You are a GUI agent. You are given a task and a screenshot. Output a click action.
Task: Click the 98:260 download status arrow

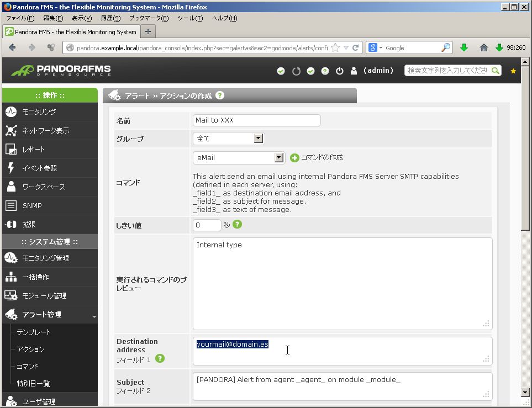click(x=499, y=47)
